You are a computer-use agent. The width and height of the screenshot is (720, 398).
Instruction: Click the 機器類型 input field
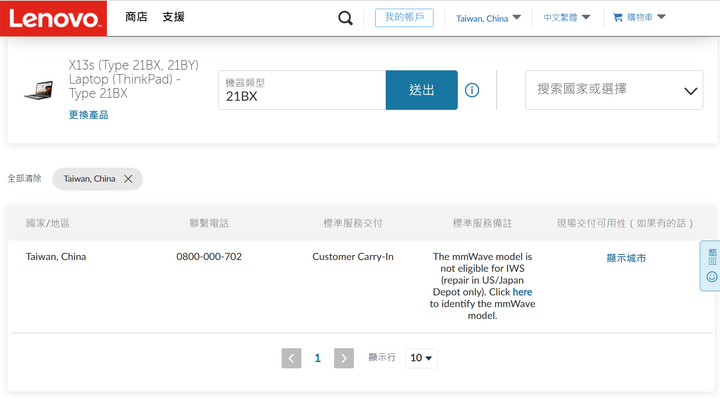pyautogui.click(x=302, y=90)
